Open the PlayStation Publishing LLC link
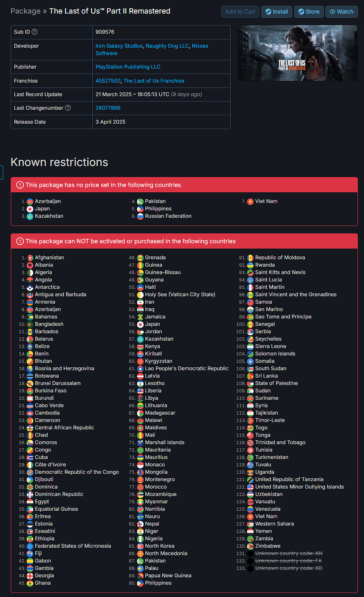 [128, 67]
